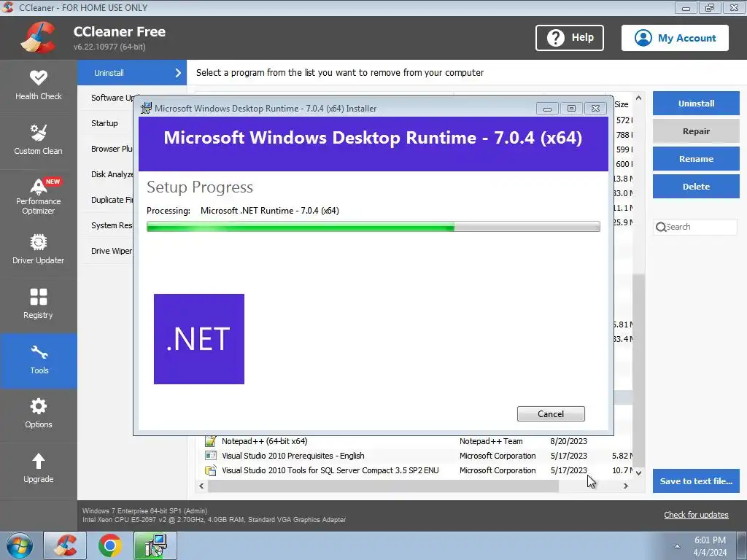Click Save to text file button
This screenshot has height=560, width=747.
click(x=696, y=481)
